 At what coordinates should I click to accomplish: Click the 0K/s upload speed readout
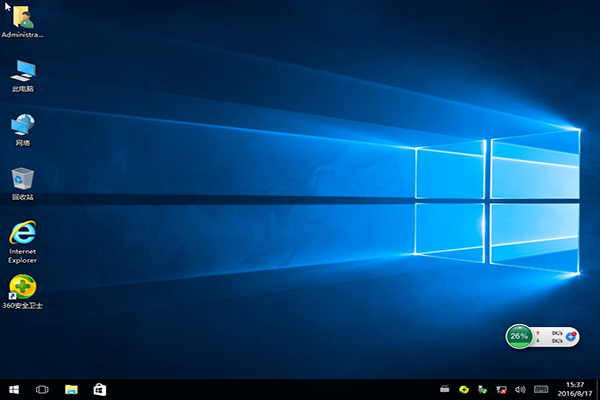coord(557,333)
